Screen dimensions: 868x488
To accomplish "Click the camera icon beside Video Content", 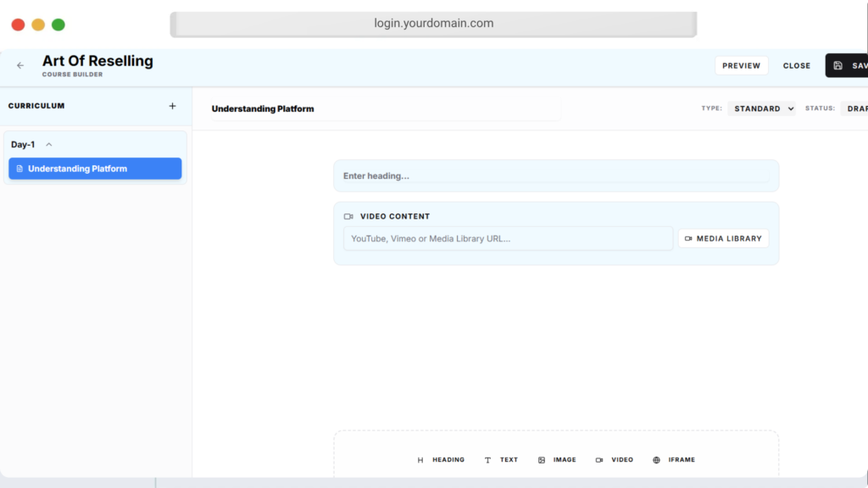I will point(348,217).
